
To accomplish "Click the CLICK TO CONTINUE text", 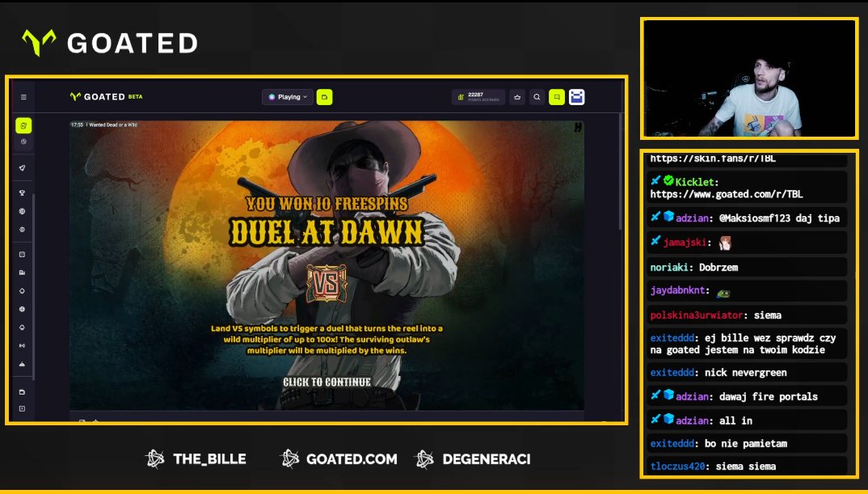I will [x=327, y=382].
